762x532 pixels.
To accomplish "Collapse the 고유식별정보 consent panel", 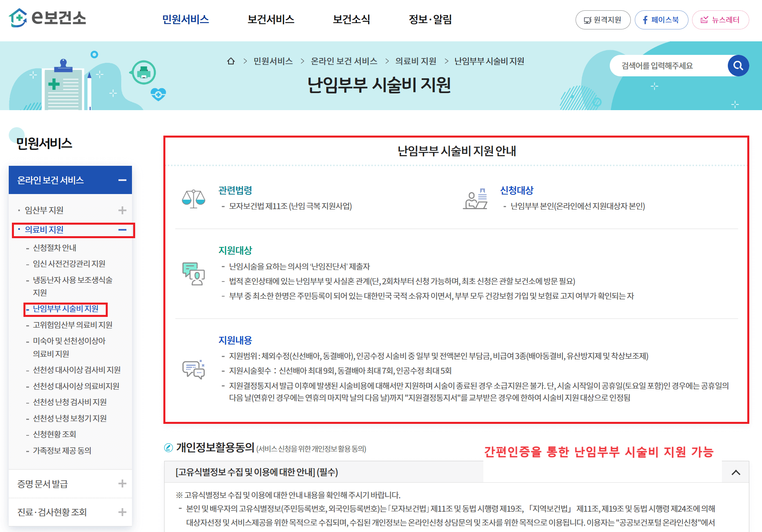I will click(x=735, y=472).
